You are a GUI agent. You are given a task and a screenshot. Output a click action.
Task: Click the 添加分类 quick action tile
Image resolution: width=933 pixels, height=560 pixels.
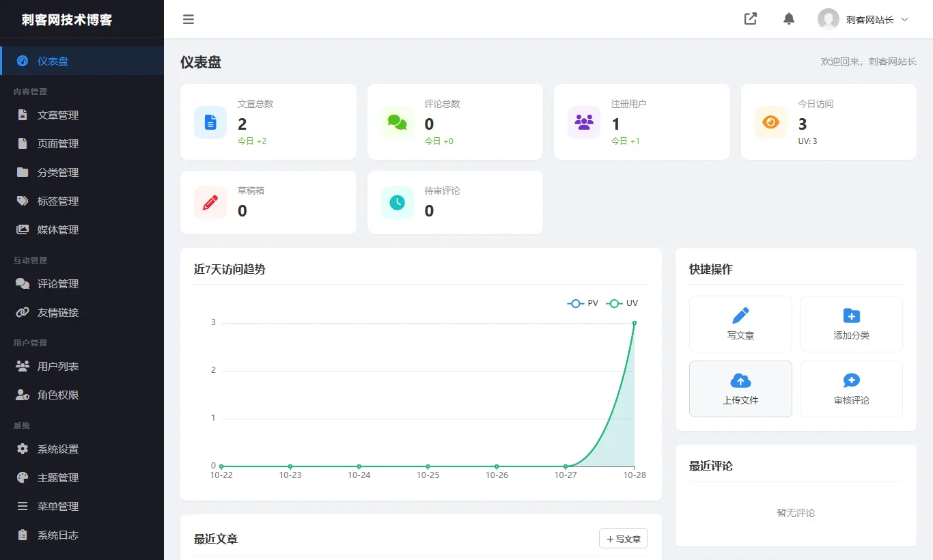pos(852,324)
